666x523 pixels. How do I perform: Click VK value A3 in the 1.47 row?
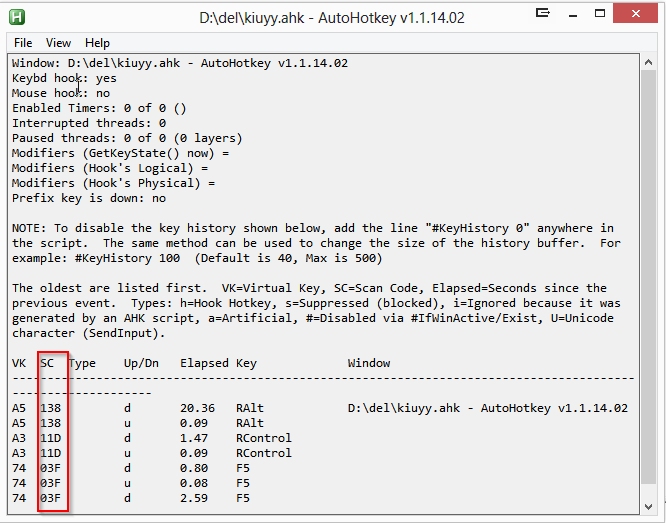click(19, 438)
